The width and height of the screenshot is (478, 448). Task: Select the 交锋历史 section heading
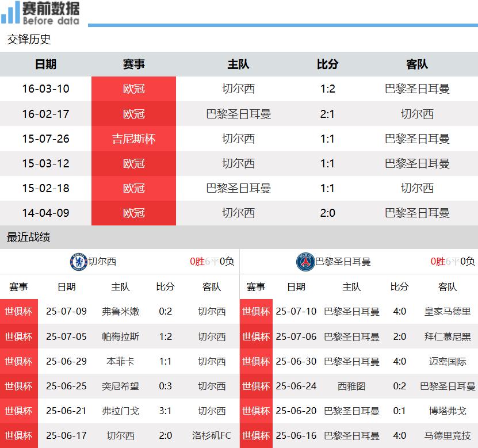pyautogui.click(x=29, y=39)
